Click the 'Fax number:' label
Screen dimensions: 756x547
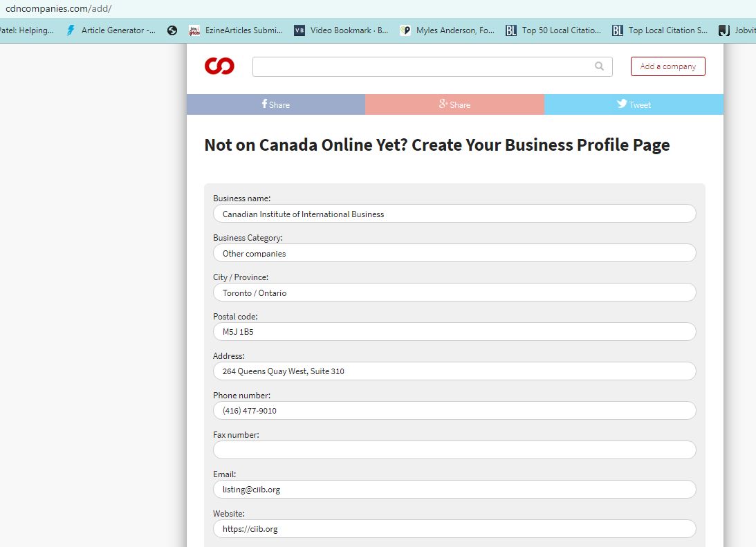tap(236, 435)
